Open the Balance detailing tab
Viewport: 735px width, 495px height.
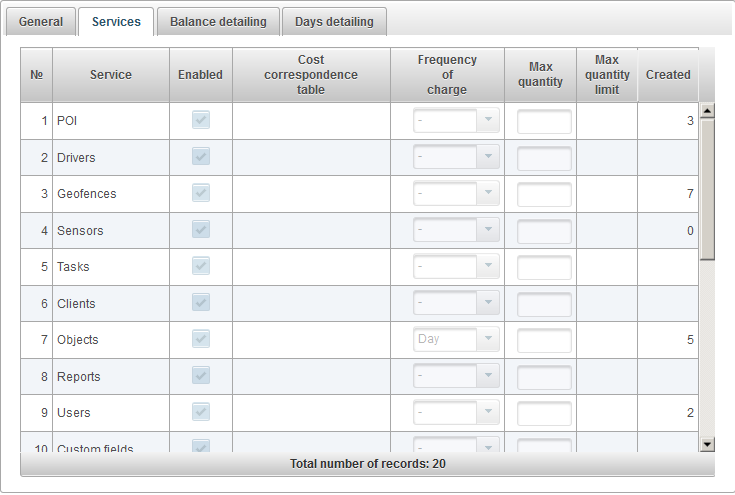click(x=218, y=22)
